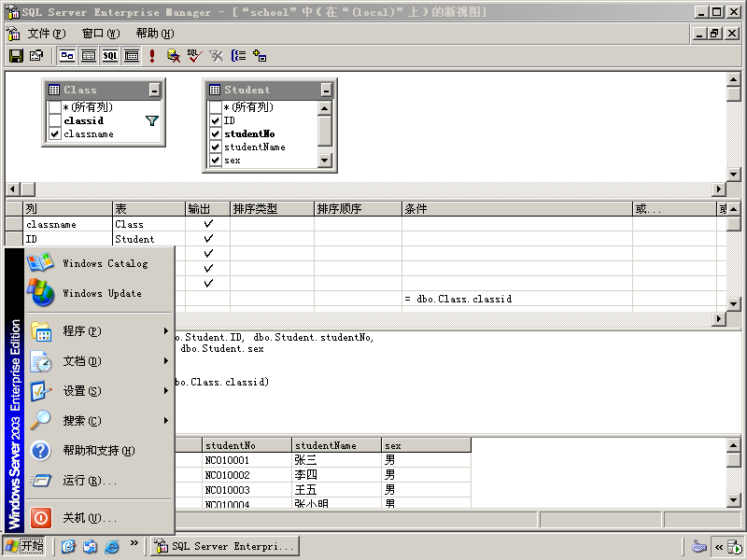Expand the quick launch overflow chevron
The width and height of the screenshot is (747, 560).
pos(134,543)
